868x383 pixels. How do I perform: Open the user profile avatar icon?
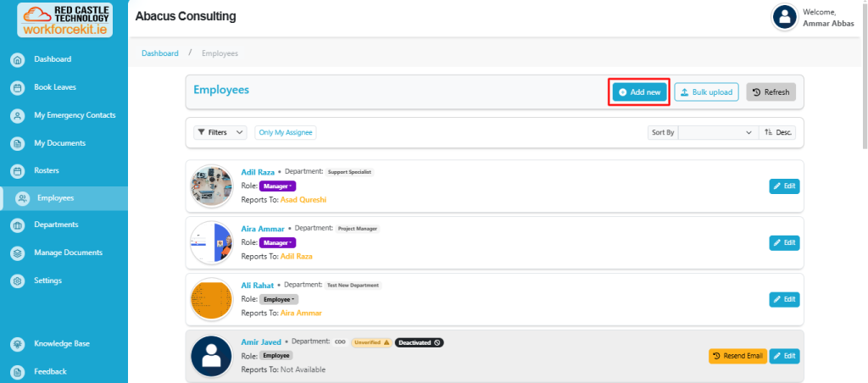pyautogui.click(x=785, y=17)
